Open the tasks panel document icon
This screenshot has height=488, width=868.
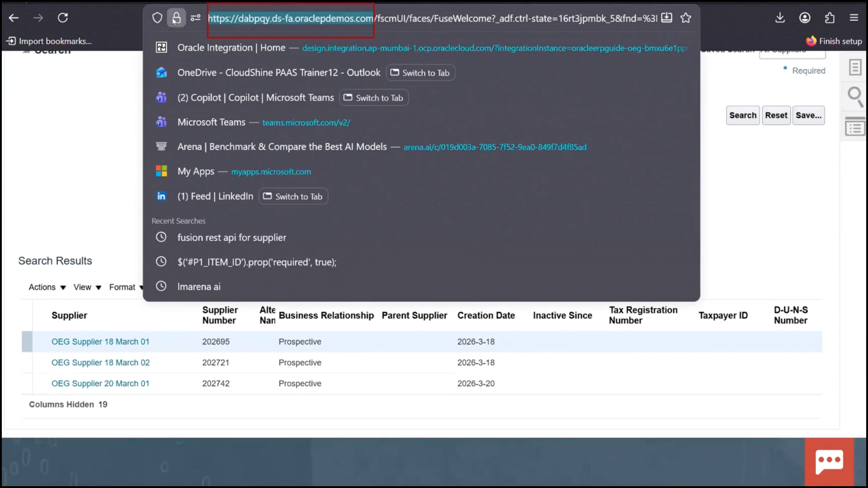coord(855,67)
